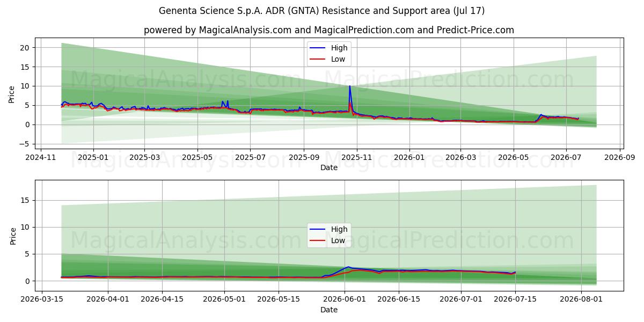
Task: Click the '2026-07-15' x-axis label
Action: click(x=515, y=301)
